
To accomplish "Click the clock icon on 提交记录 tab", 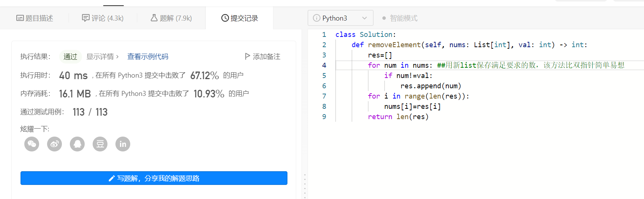I will click(x=225, y=18).
